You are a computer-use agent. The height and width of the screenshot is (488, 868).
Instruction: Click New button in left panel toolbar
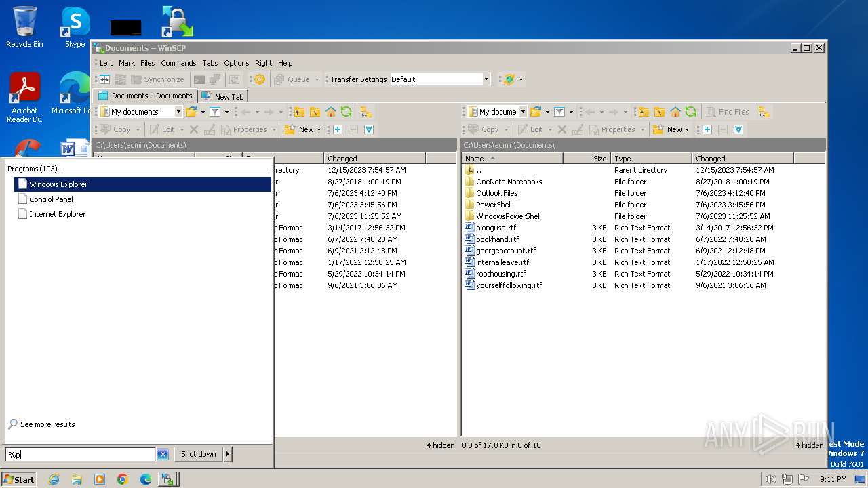[301, 129]
